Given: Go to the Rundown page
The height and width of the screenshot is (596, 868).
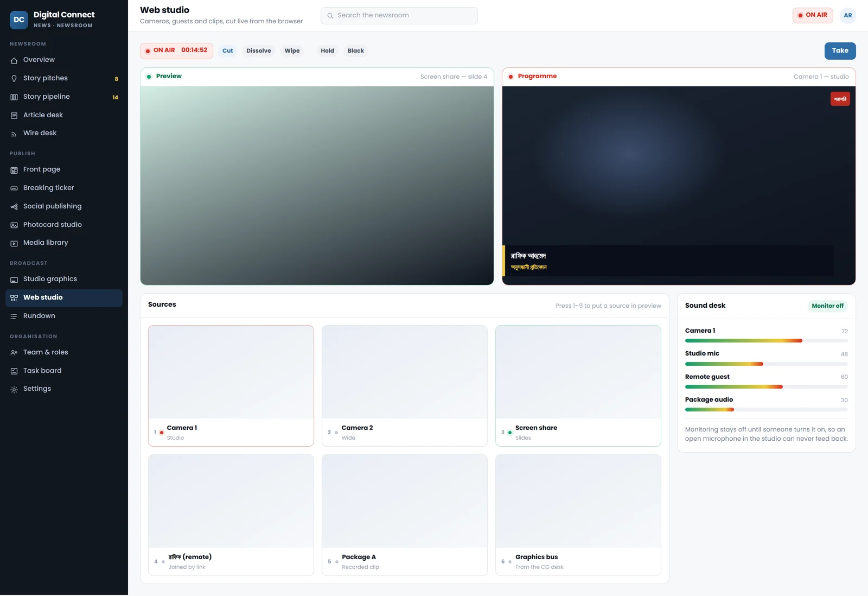Looking at the screenshot, I should [64, 316].
